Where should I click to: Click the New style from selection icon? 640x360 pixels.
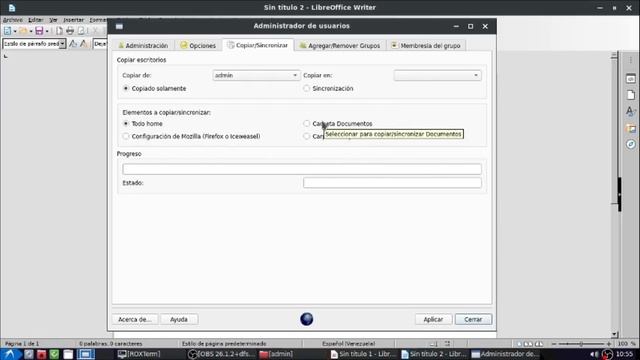click(x=84, y=44)
